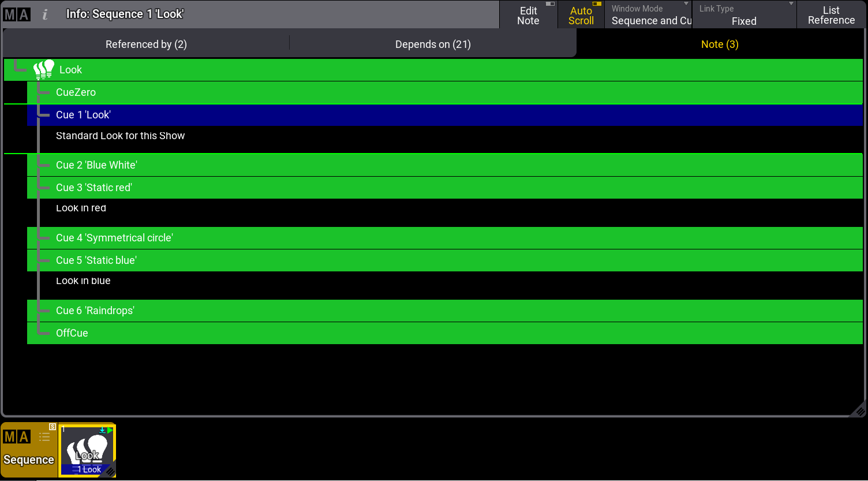Switch to the Referenced by (2) tab
868x481 pixels.
tap(146, 44)
